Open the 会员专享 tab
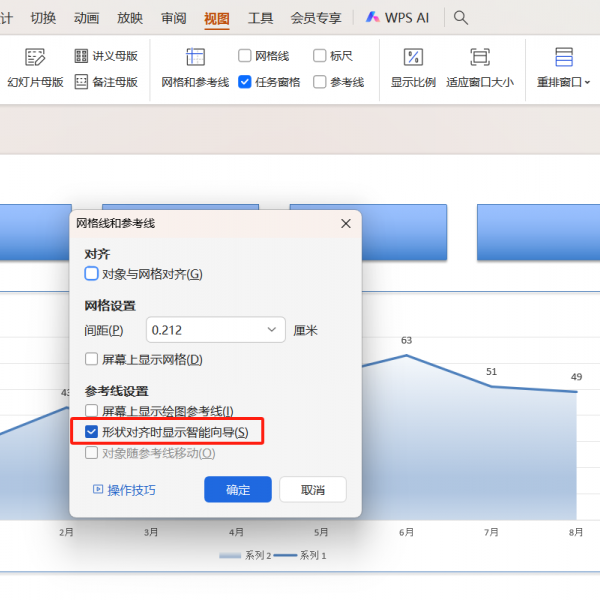600x600 pixels. [315, 17]
